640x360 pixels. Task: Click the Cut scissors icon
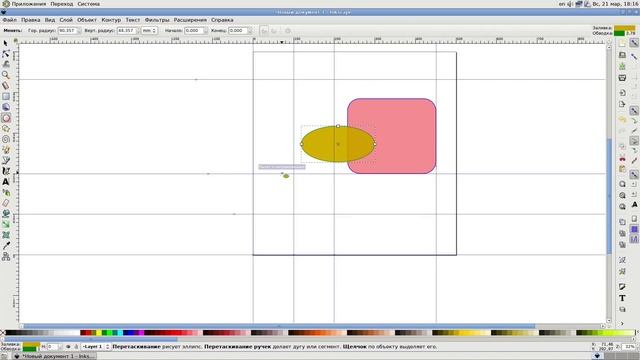[622, 158]
